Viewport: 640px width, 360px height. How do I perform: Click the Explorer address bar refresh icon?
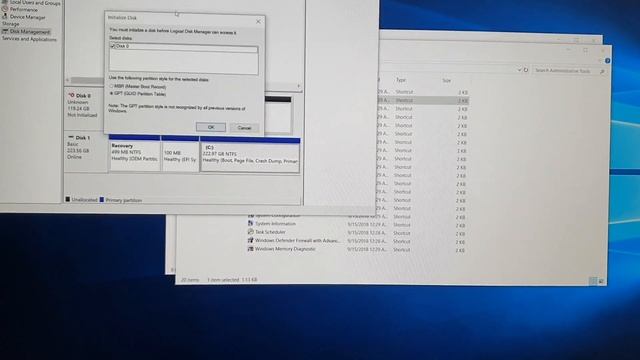click(526, 70)
